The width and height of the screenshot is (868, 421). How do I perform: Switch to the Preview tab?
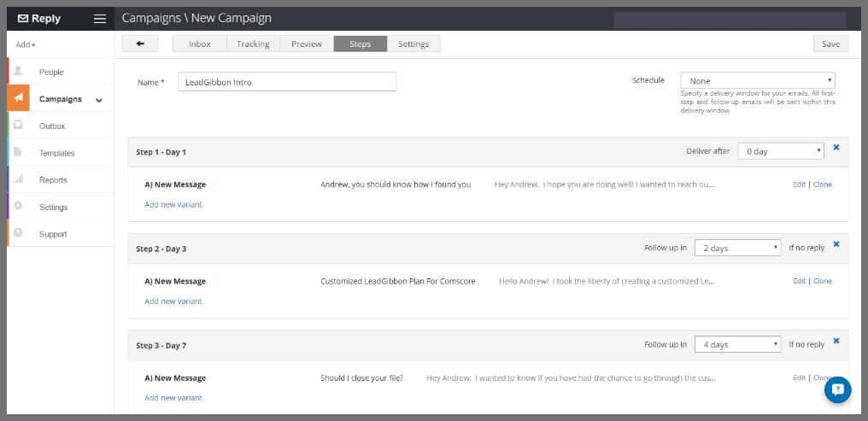(307, 44)
